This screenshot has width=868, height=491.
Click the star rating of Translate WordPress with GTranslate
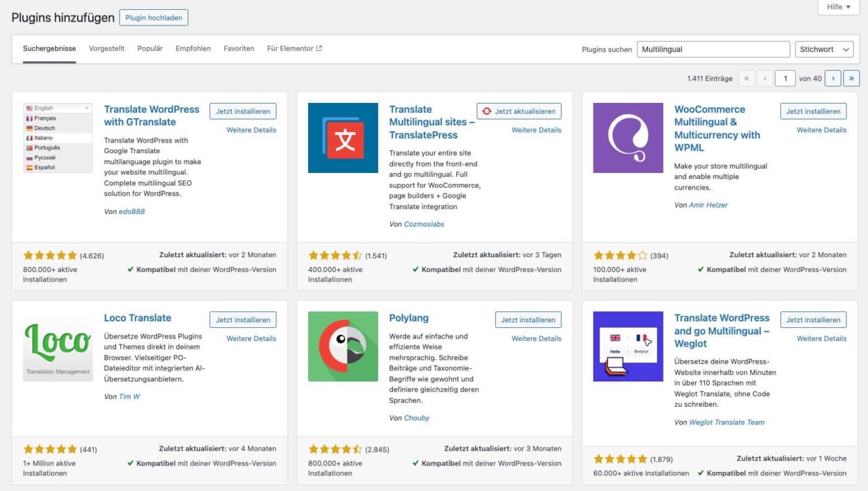click(x=50, y=255)
